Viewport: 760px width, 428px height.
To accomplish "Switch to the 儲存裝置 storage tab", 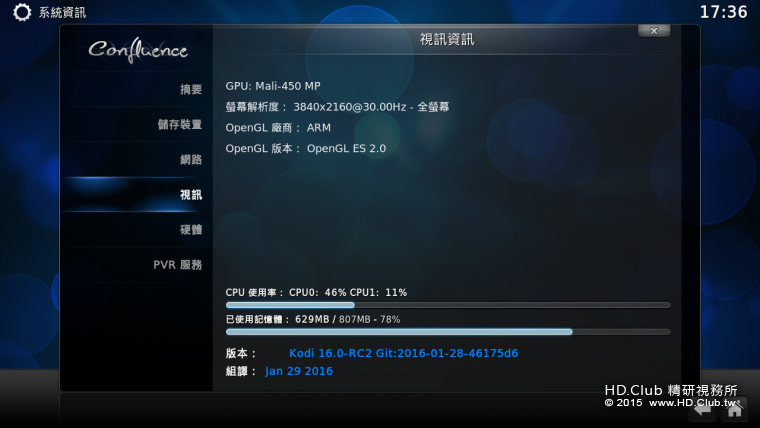I will [136, 125].
